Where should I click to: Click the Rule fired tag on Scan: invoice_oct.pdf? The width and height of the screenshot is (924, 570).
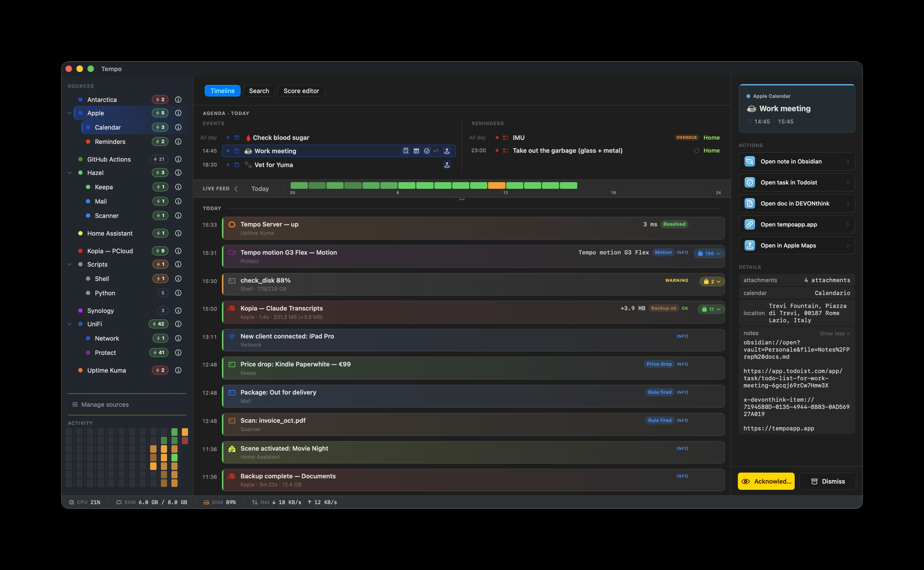pos(659,420)
